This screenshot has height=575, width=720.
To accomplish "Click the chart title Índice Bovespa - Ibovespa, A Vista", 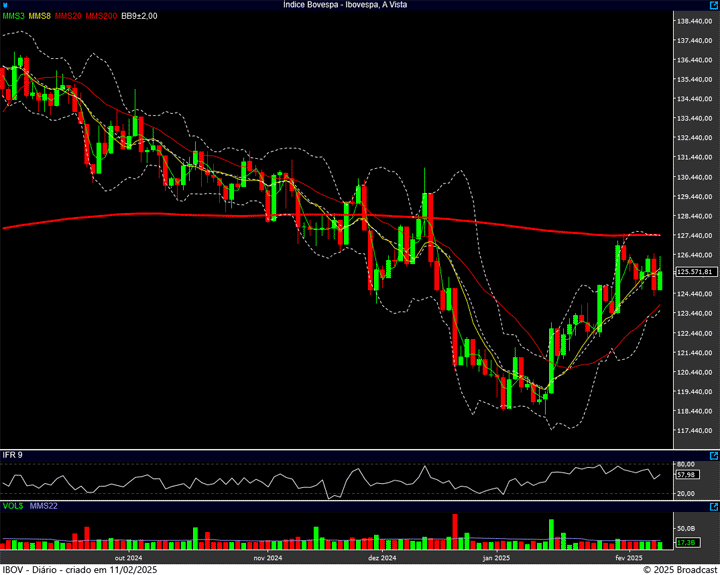I will [345, 5].
